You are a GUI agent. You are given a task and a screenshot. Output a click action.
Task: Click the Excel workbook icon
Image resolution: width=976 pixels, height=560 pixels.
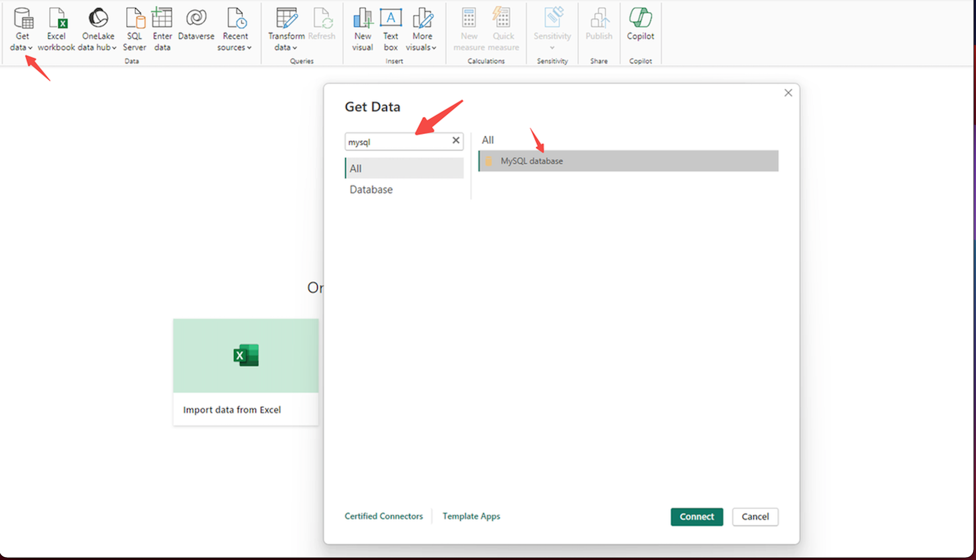point(57,19)
